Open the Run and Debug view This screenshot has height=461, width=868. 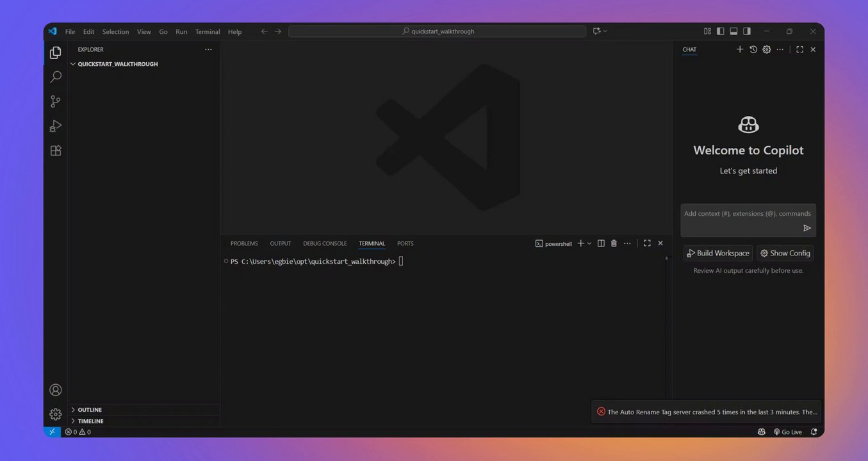point(56,126)
